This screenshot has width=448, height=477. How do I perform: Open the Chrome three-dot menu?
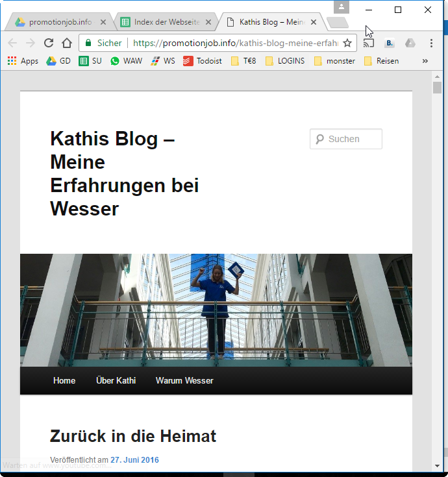(431, 43)
